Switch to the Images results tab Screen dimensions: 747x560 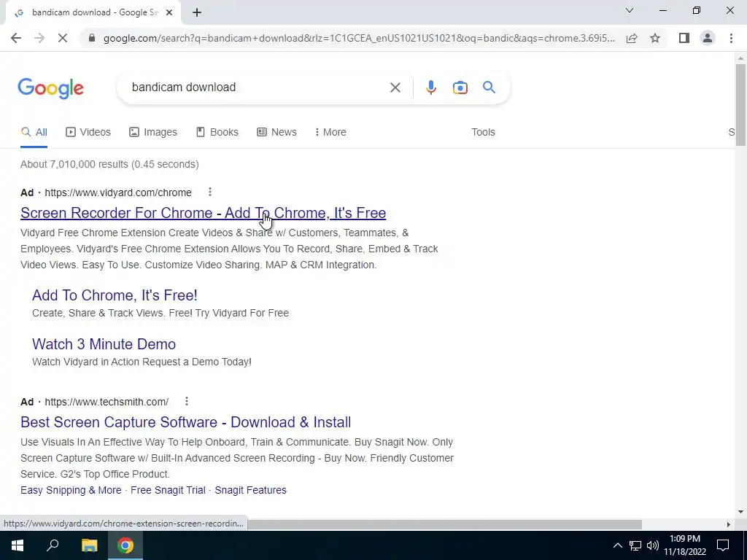click(153, 133)
